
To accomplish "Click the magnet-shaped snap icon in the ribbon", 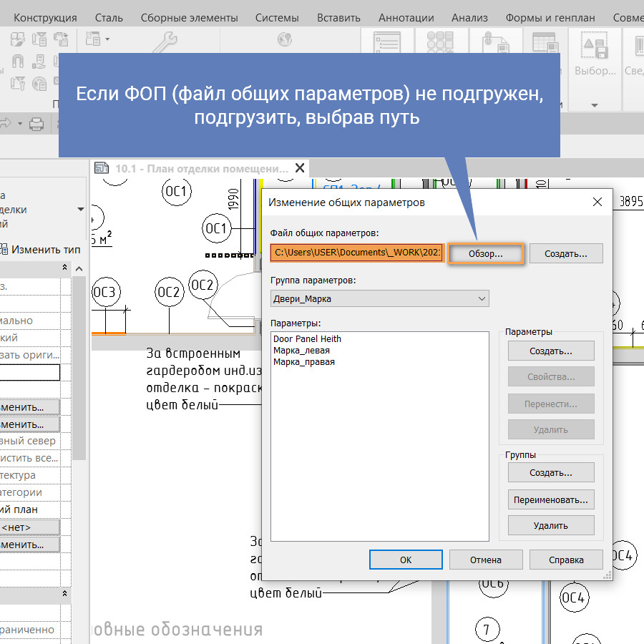I will (17, 59).
